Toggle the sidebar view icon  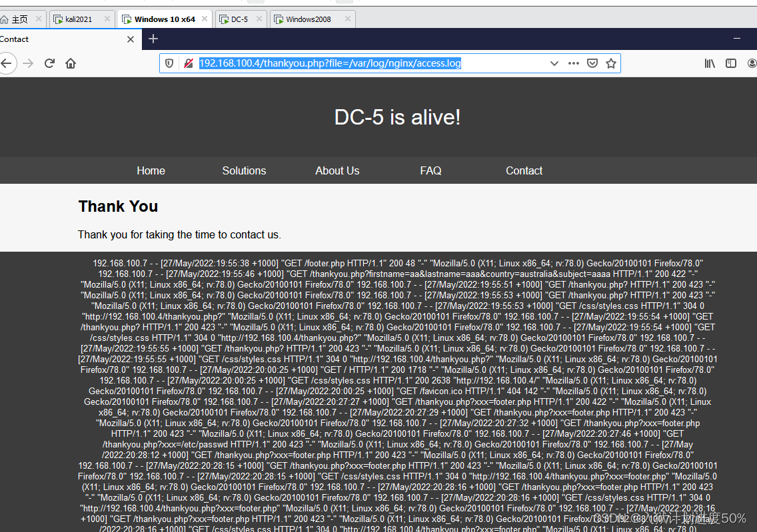point(731,63)
